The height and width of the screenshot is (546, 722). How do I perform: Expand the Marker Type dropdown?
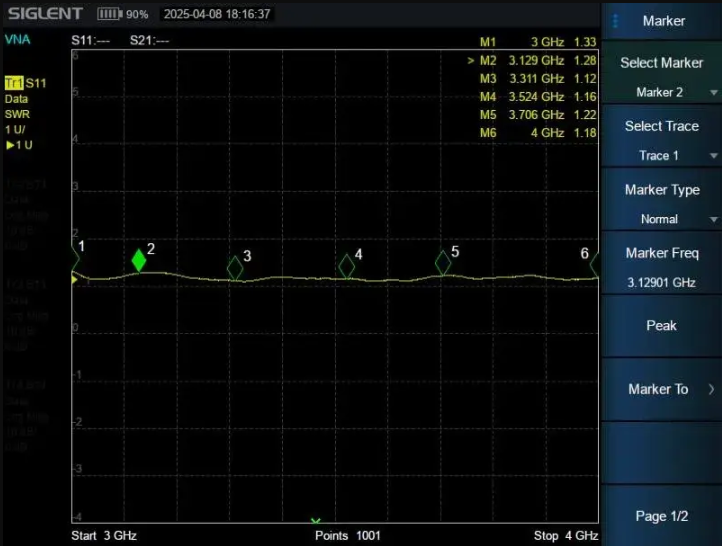661,204
